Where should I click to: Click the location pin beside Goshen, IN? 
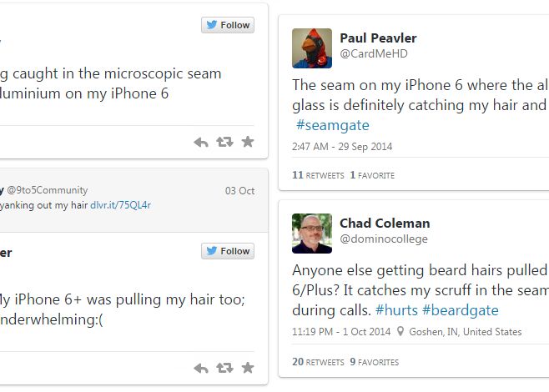pyautogui.click(x=401, y=332)
